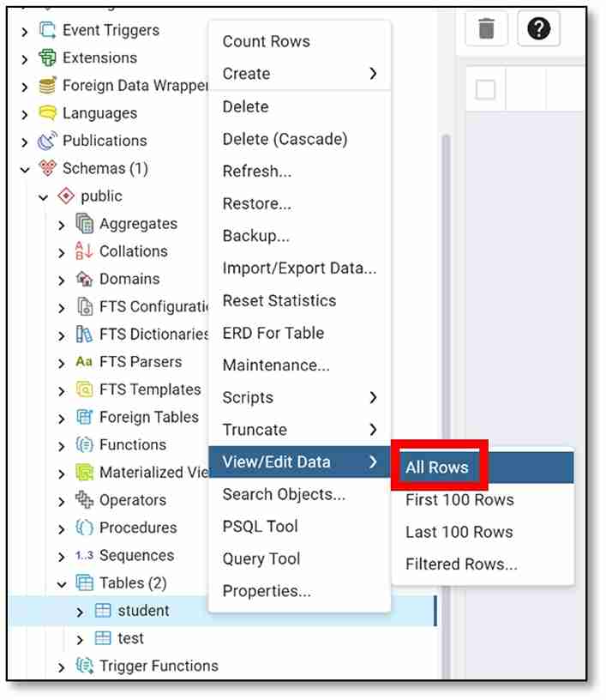Choose Last 100 Rows
Screen dimensions: 606x700
(x=483, y=532)
